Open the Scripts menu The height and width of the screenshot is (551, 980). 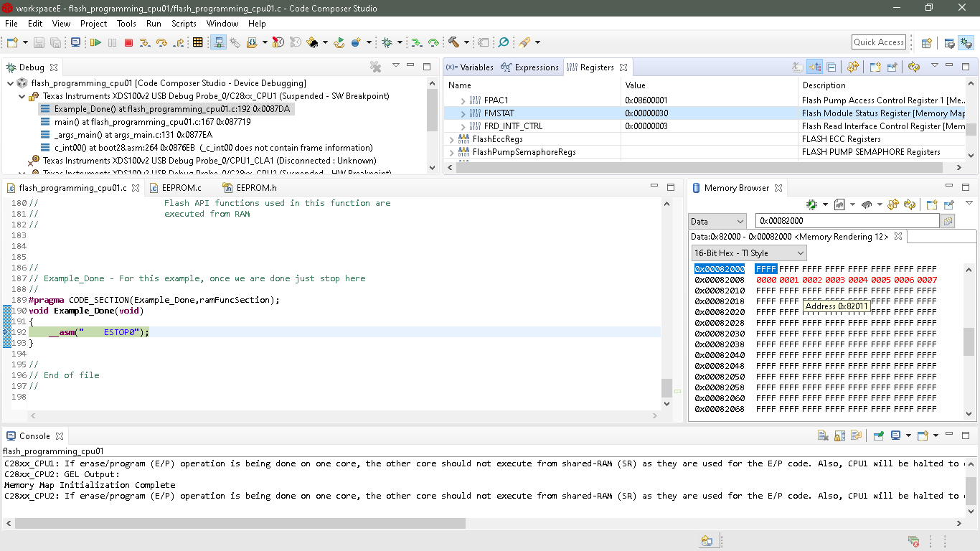click(184, 23)
